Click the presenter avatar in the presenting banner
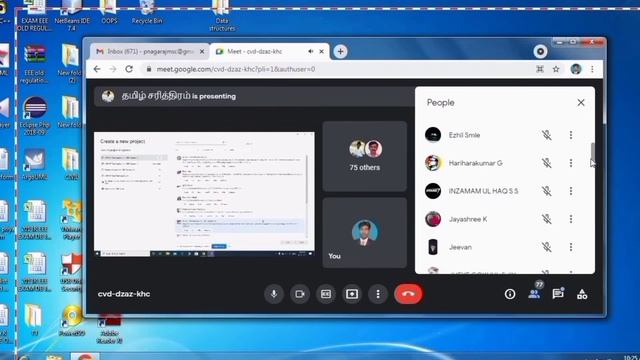 pyautogui.click(x=108, y=96)
